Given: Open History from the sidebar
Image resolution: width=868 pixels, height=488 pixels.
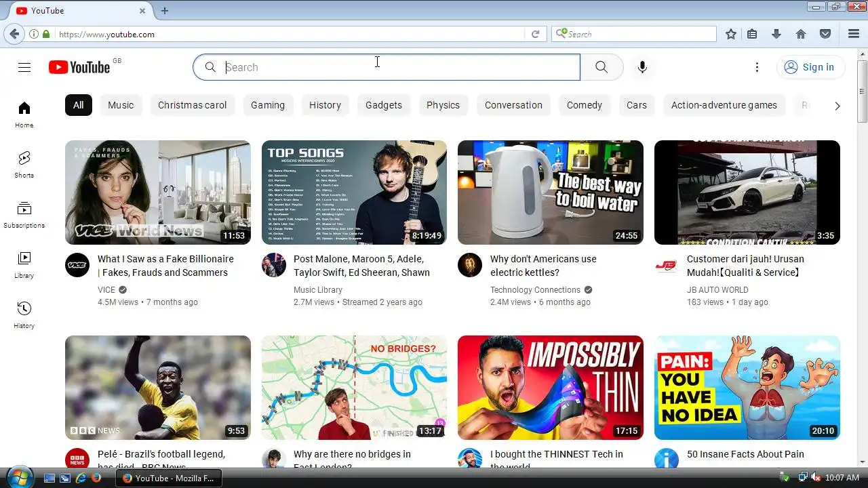Looking at the screenshot, I should pyautogui.click(x=24, y=314).
